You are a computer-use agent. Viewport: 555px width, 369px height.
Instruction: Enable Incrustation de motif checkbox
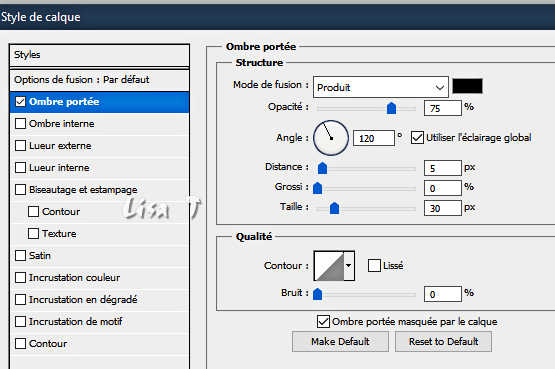pos(21,322)
